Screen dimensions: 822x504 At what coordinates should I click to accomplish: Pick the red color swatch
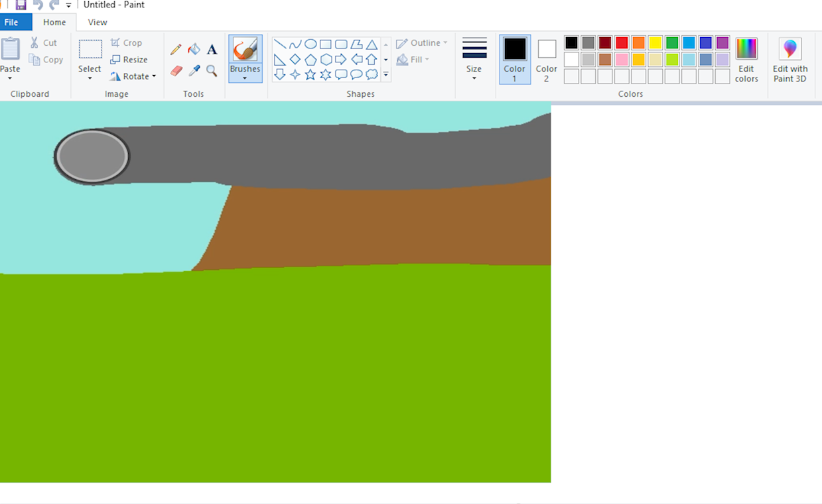622,43
